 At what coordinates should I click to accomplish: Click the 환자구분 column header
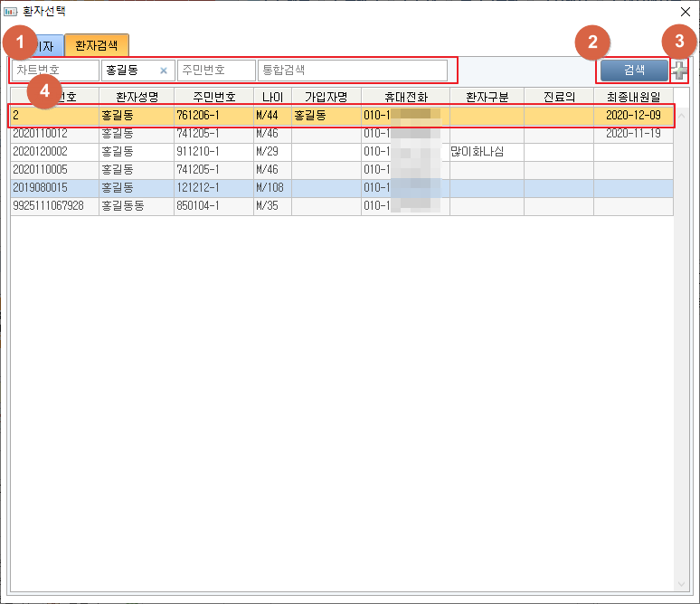tap(487, 97)
